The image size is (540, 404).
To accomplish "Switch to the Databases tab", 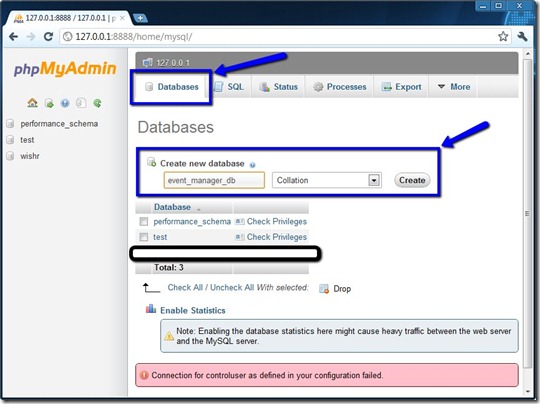I will pos(172,87).
